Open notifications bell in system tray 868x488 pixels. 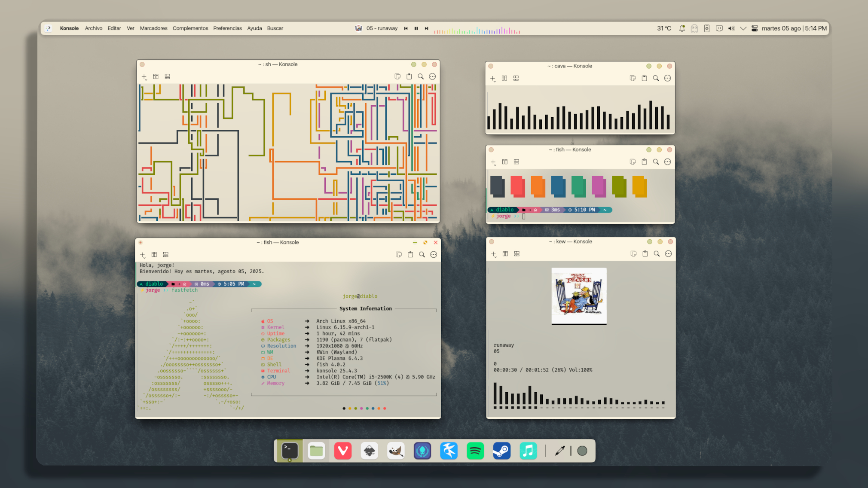tap(682, 28)
